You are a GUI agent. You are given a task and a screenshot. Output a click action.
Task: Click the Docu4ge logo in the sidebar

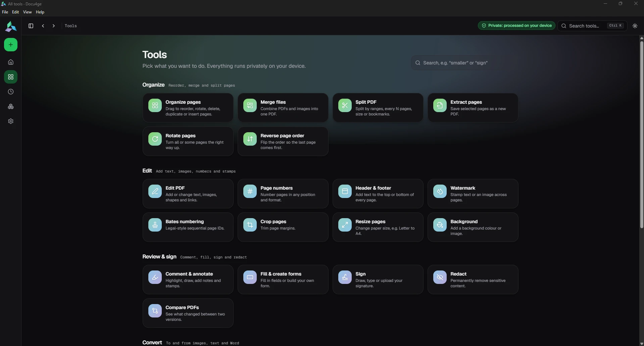11,27
